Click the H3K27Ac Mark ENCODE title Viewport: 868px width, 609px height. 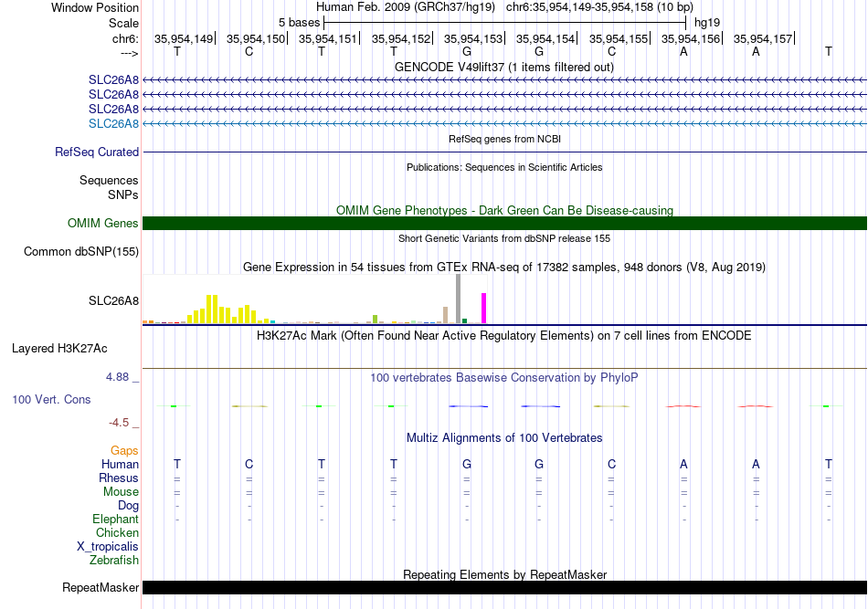[x=504, y=336]
